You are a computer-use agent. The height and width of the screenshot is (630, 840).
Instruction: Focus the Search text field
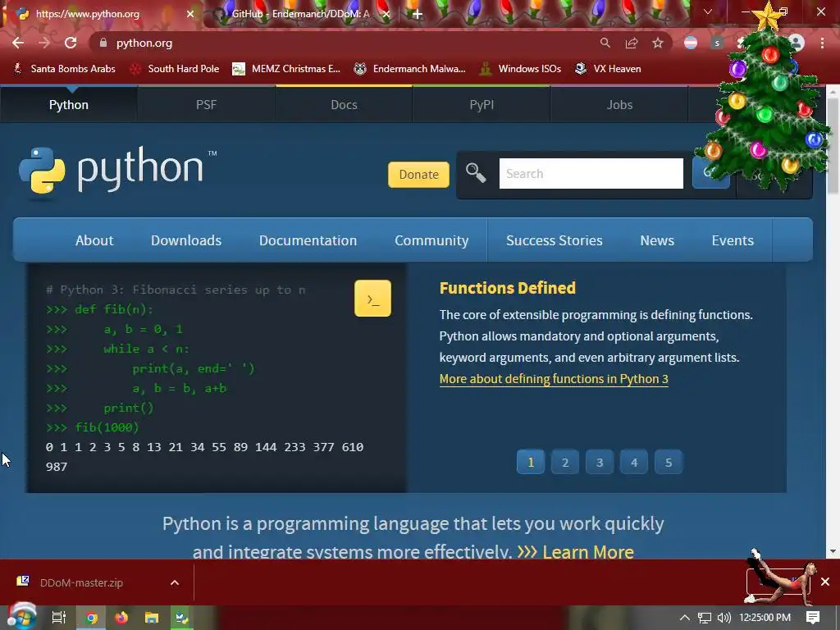[x=591, y=174]
